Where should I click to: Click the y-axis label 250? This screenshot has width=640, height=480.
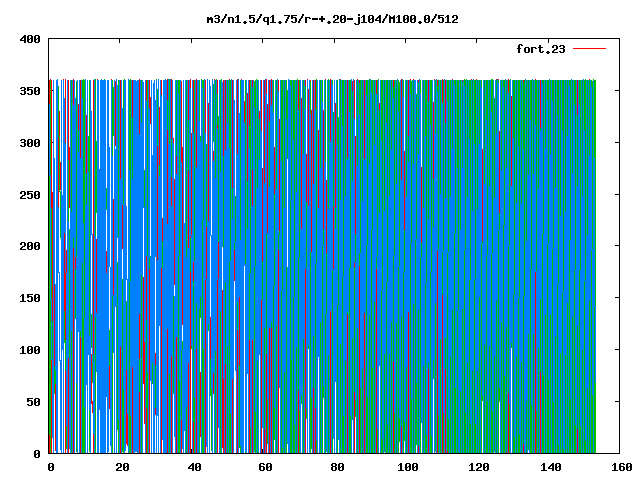click(30, 195)
